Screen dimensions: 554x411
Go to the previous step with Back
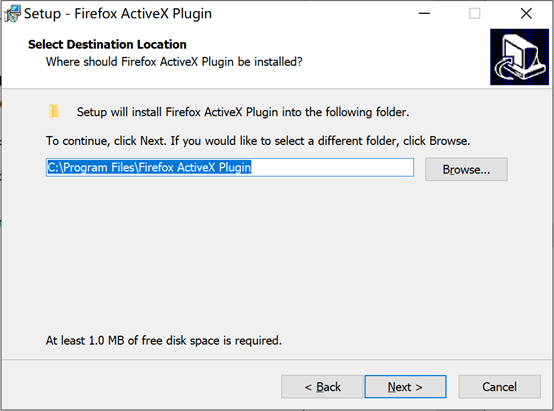pyautogui.click(x=322, y=387)
